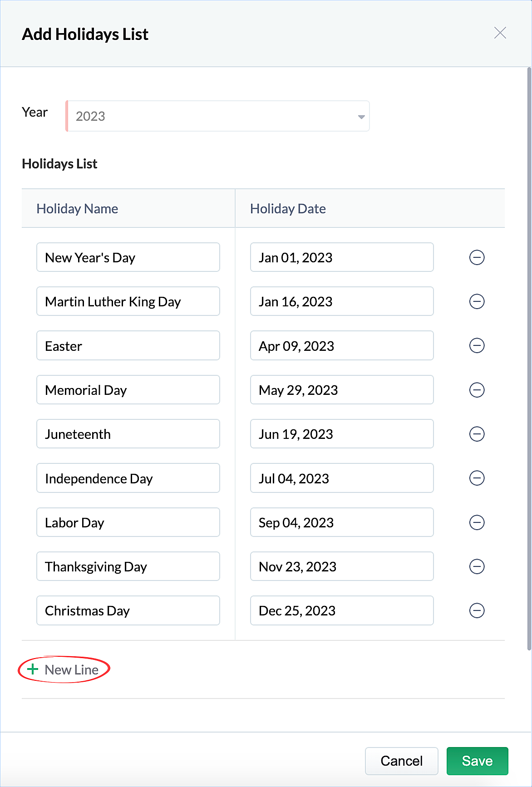Screen dimensions: 532x787
Task: Remove the New Year's Day holiday row
Action: 477,257
